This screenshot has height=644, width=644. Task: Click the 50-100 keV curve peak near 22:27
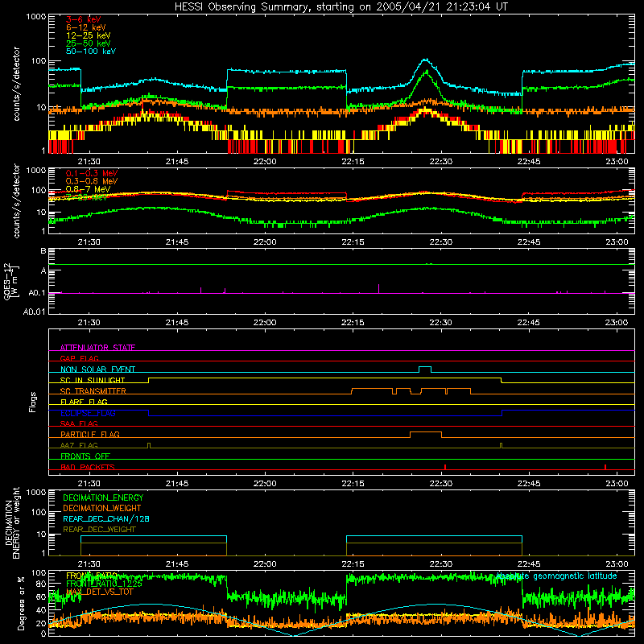coord(426,60)
